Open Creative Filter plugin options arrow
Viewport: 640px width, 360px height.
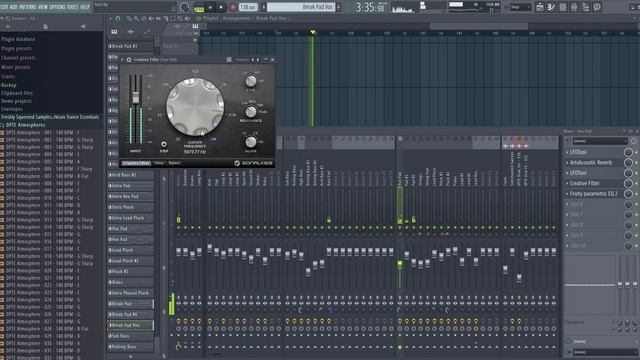(x=122, y=60)
